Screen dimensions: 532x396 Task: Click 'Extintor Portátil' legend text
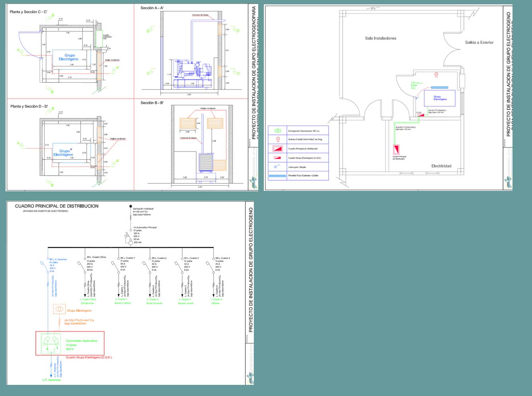coord(305,140)
